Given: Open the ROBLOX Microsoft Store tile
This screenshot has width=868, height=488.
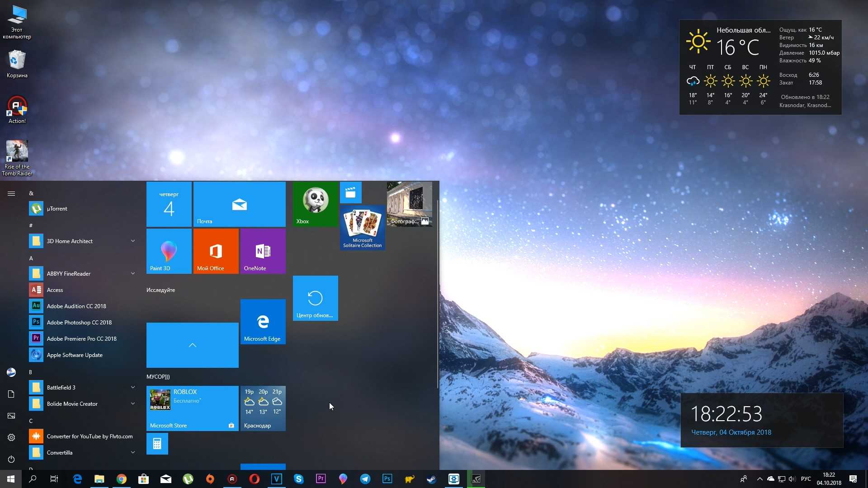Looking at the screenshot, I should coord(193,408).
